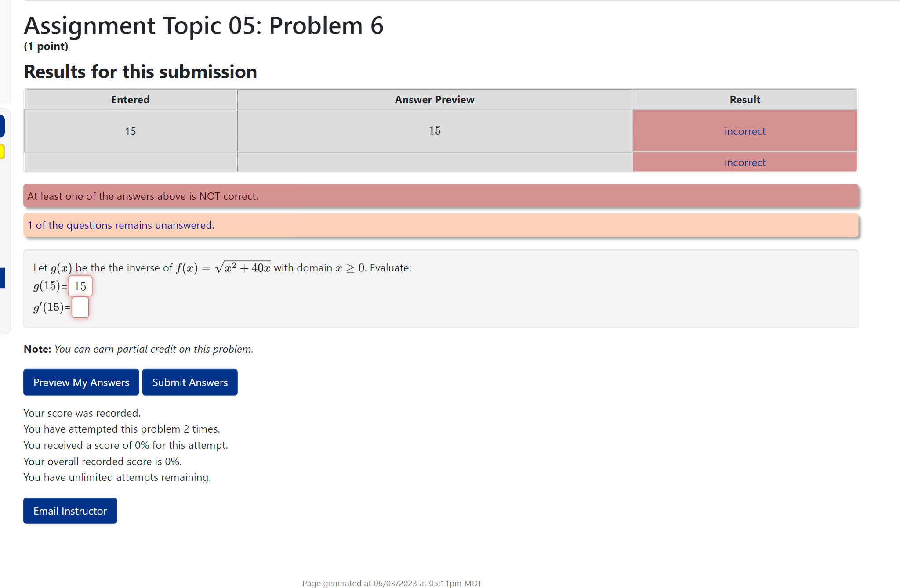This screenshot has height=588, width=900.
Task: Click the Submit Answers button
Action: (190, 382)
